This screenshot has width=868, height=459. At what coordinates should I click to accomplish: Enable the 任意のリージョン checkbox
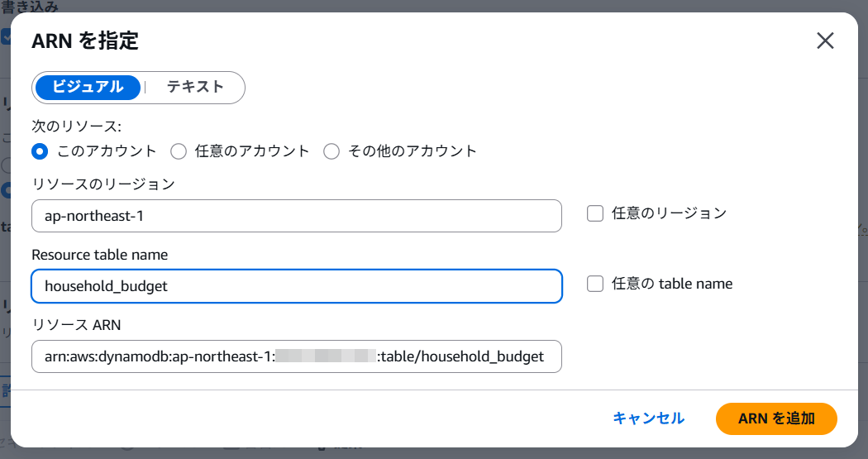click(x=595, y=213)
